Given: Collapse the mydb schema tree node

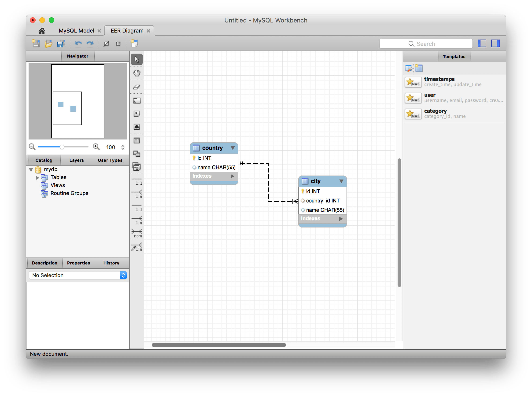Looking at the screenshot, I should [31, 170].
